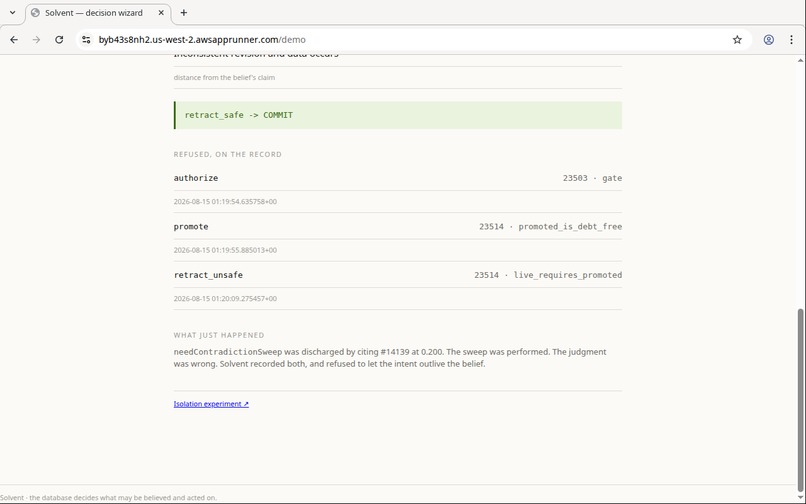The height and width of the screenshot is (504, 806).
Task: Click the scrollbar down arrow
Action: coord(800,498)
